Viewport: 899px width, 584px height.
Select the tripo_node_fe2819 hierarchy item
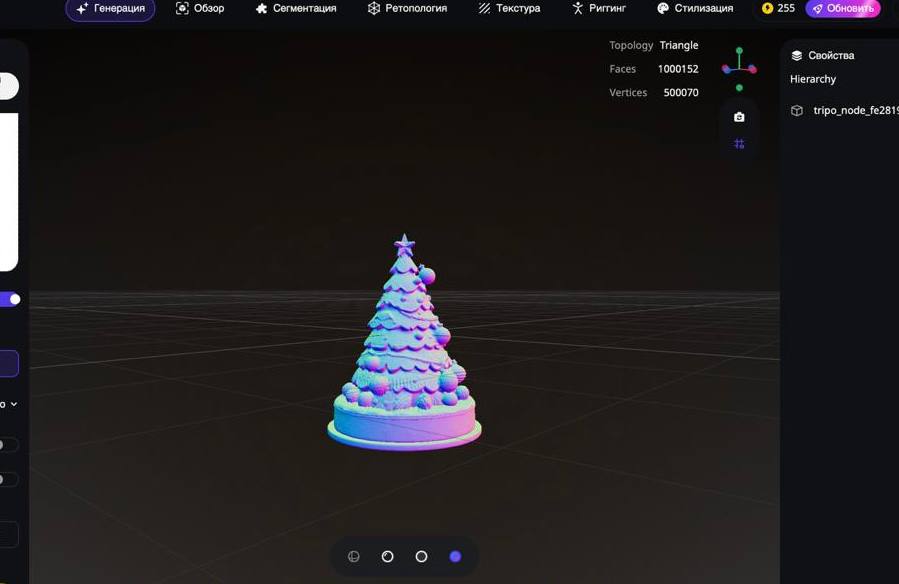[x=844, y=111]
